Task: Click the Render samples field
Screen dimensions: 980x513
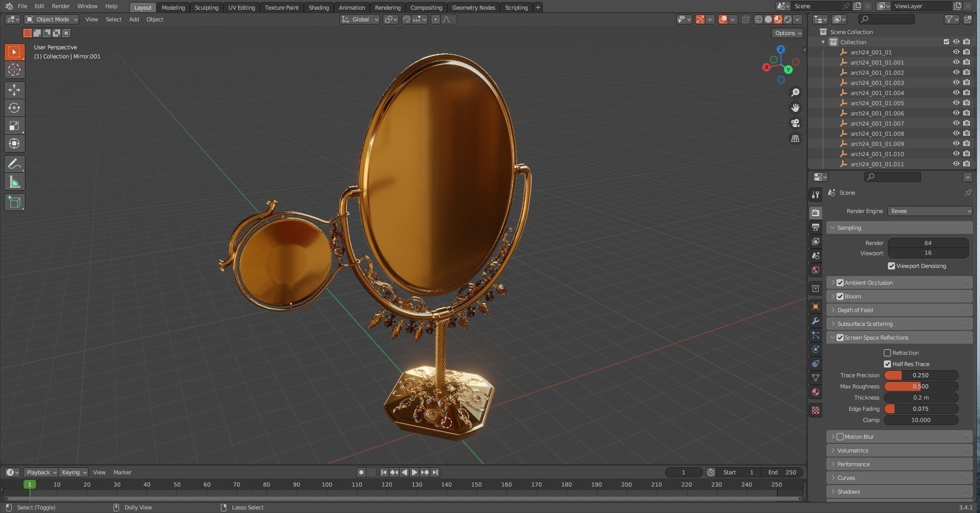Action: click(928, 243)
